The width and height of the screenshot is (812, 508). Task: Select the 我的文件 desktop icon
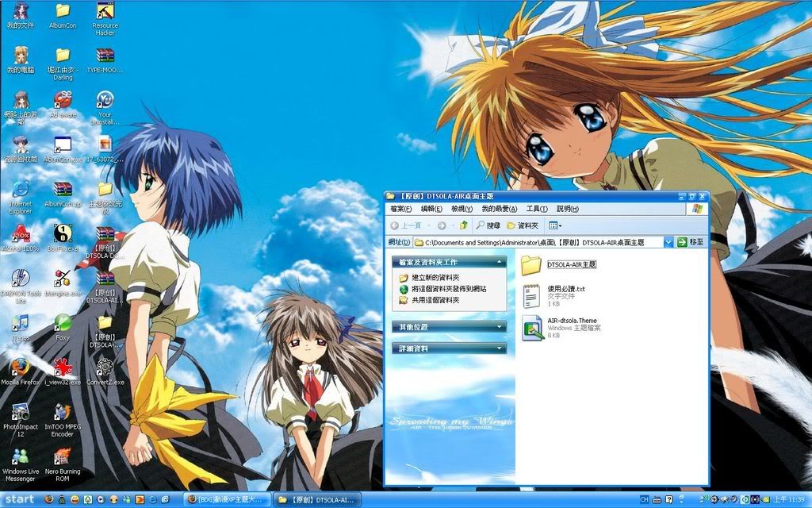coord(21,16)
